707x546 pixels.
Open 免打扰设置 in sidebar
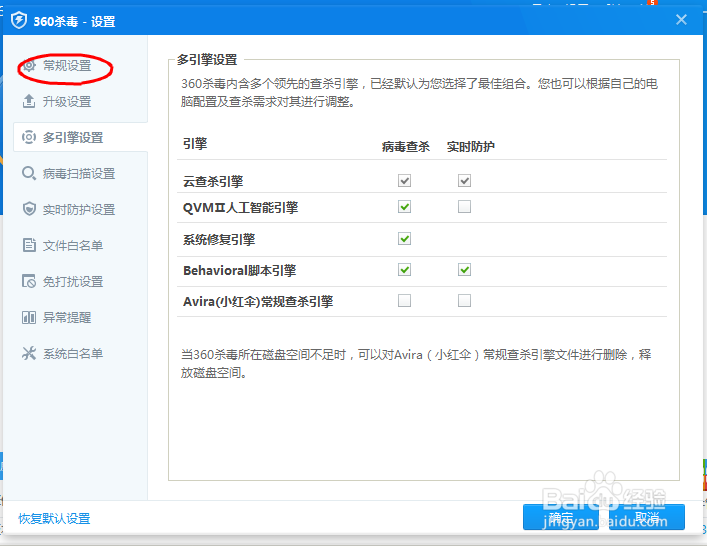(73, 282)
